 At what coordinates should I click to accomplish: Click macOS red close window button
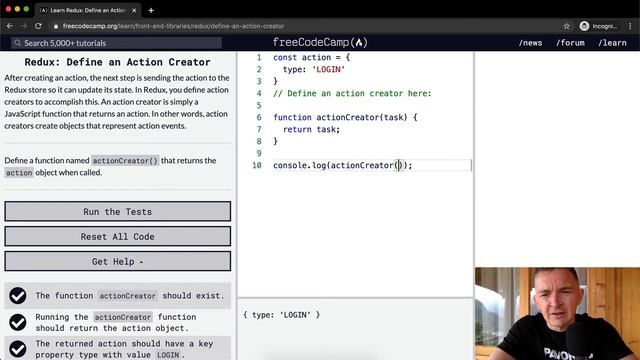[x=8, y=9]
